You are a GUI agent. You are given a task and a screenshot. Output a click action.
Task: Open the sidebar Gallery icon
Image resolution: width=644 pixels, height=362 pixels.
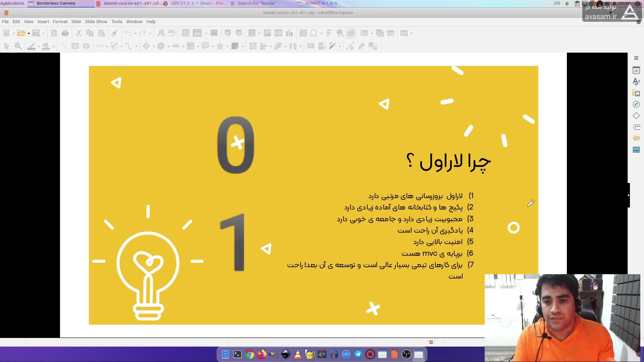coord(636,93)
